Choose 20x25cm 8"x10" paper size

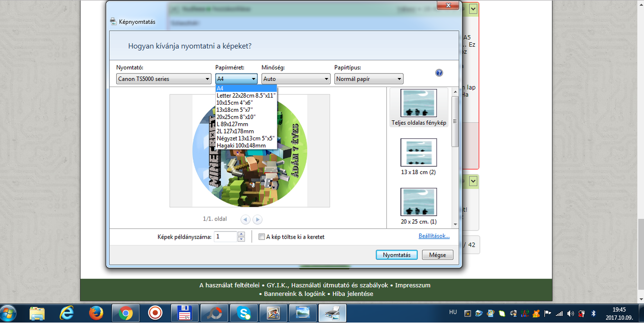pos(246,117)
